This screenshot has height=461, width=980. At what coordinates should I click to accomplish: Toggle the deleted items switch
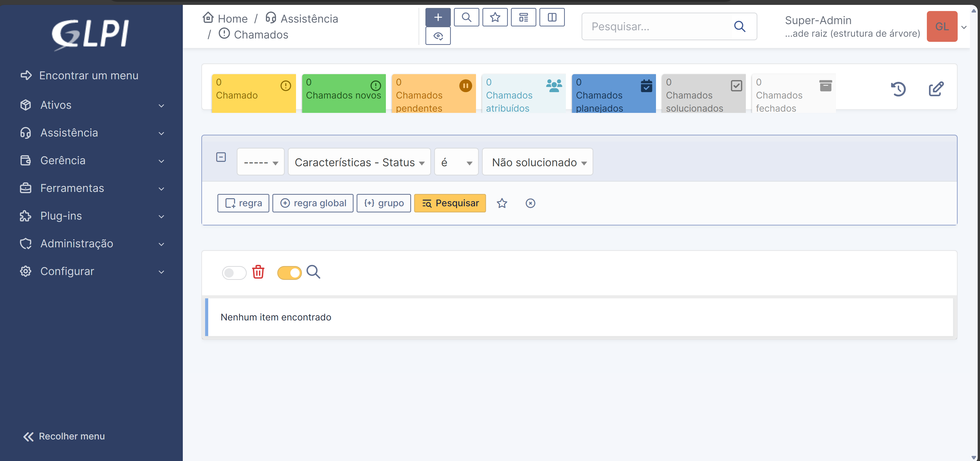(x=234, y=272)
